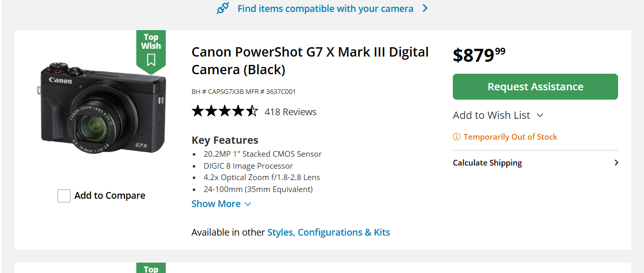Click the arrow after Find items compatible text

click(x=425, y=8)
